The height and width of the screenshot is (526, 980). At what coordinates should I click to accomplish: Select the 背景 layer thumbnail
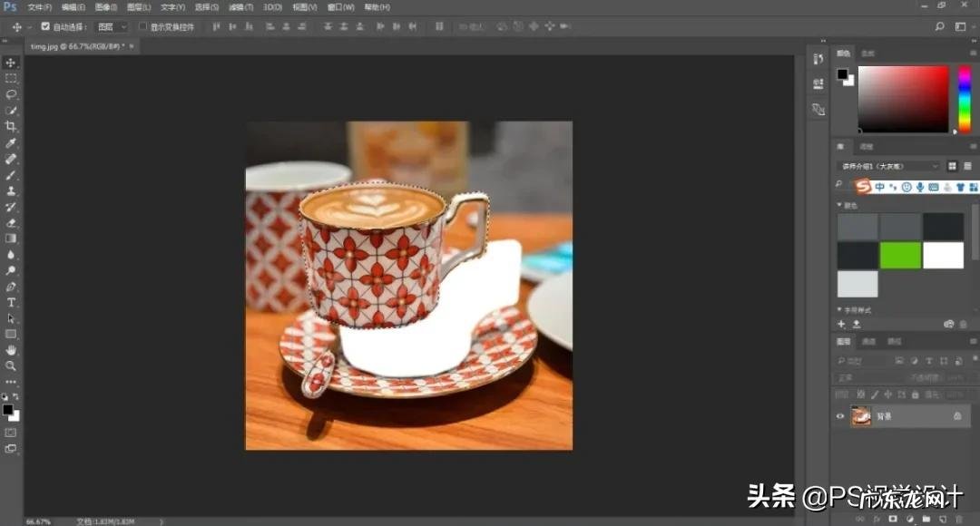click(x=860, y=416)
